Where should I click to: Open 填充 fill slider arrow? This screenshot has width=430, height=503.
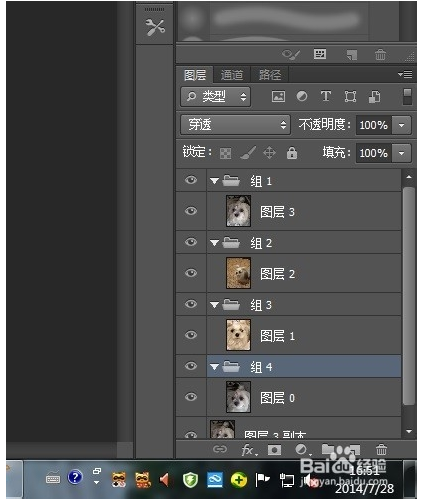(401, 153)
